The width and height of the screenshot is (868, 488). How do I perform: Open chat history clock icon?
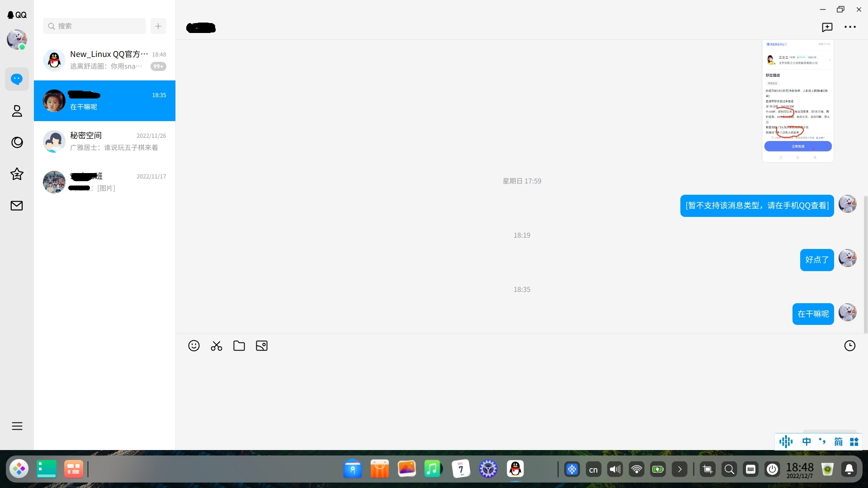[x=849, y=346]
